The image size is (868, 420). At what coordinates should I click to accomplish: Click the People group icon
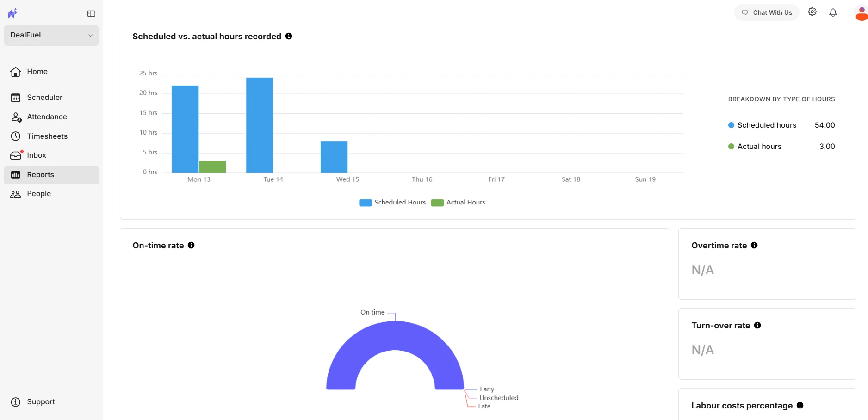click(x=16, y=194)
